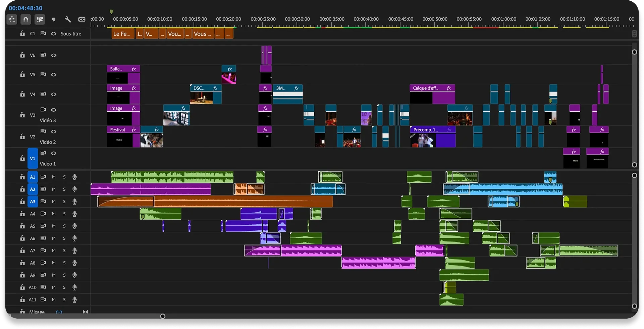
Task: Toggle sync lock on track V2
Action: tap(43, 131)
